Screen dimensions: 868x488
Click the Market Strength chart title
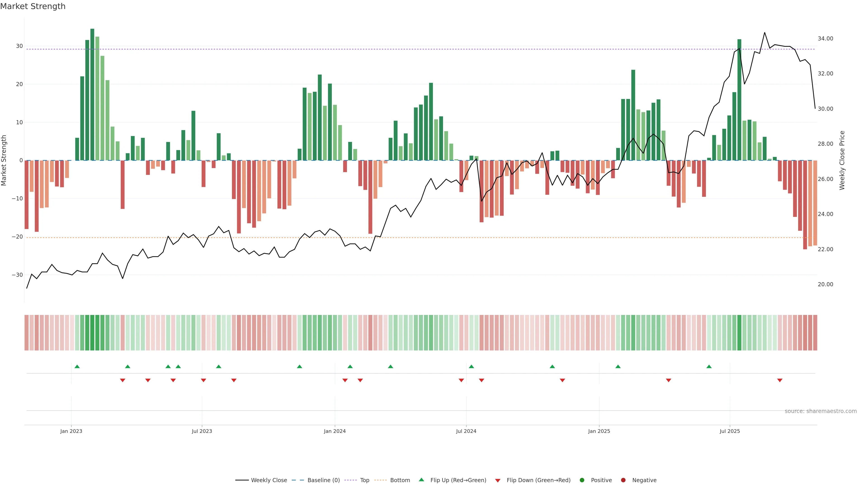tap(33, 6)
